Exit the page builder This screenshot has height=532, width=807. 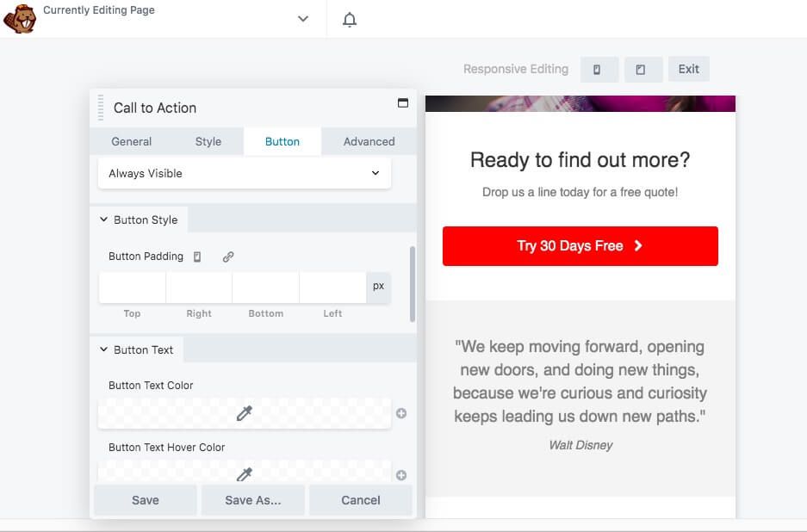tap(688, 69)
